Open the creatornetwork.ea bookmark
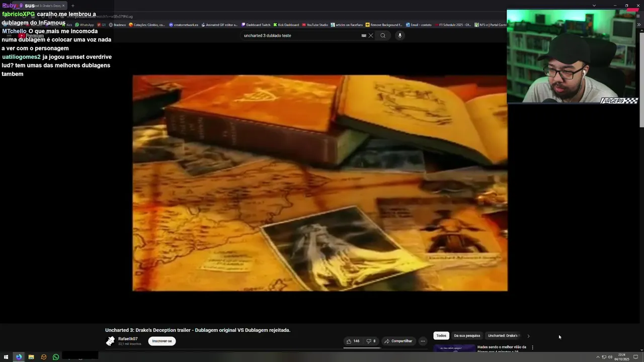Screen dimensions: 644x362 pos(184,25)
